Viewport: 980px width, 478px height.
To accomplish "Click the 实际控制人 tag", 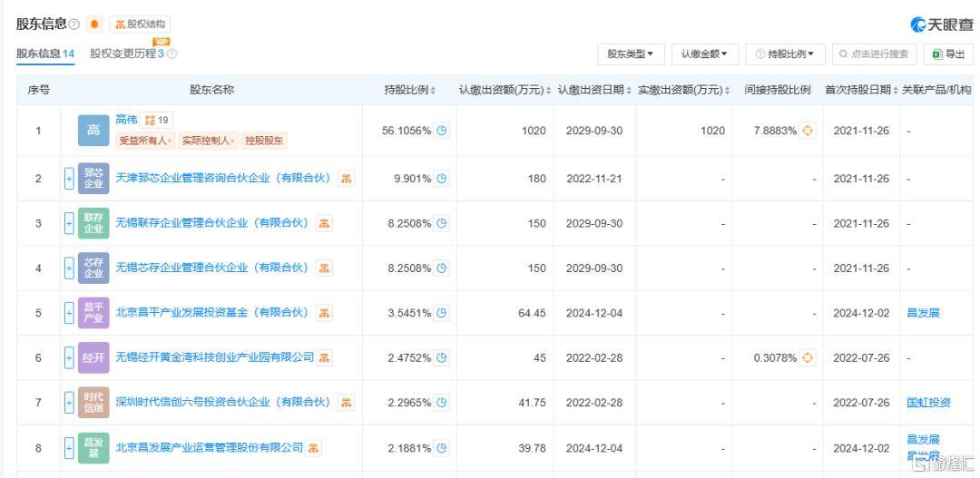I will click(208, 141).
